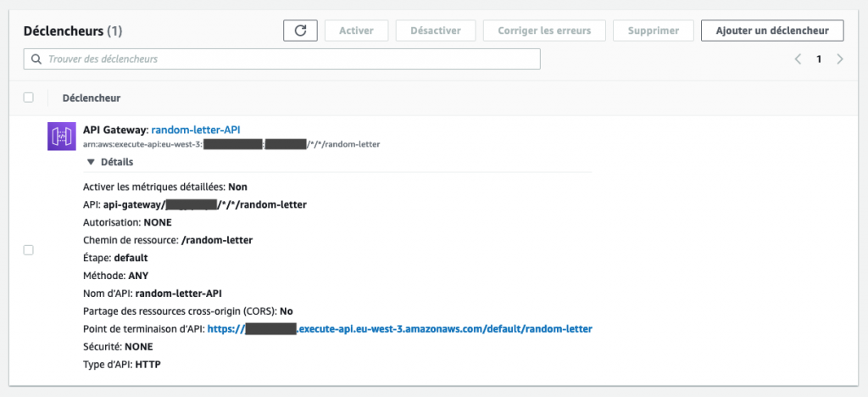This screenshot has width=868, height=397.
Task: Check the select-all triggers checkbox
Action: 28,98
